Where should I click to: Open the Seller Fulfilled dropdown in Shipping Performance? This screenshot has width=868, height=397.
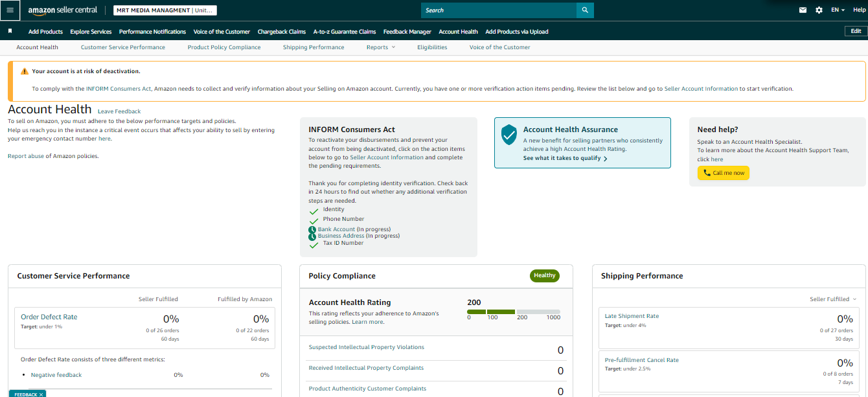click(x=833, y=299)
